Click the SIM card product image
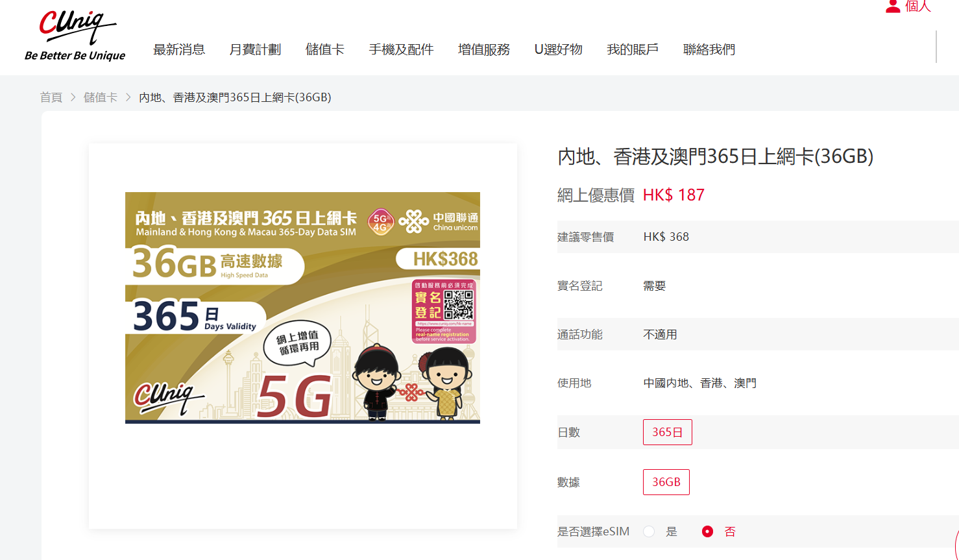959x560 pixels. point(302,308)
